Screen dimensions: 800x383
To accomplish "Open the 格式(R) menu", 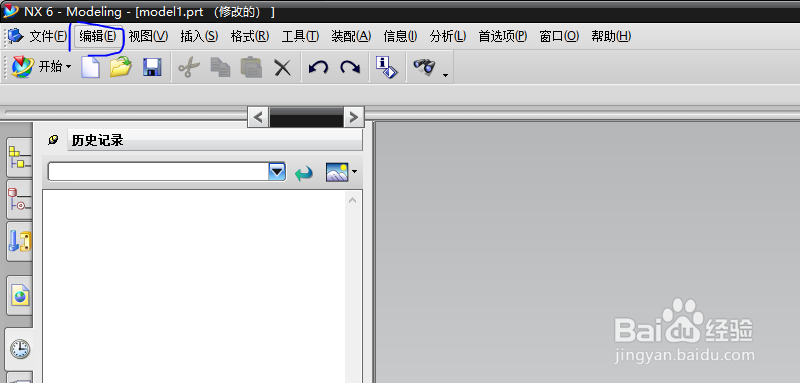I will tap(249, 36).
